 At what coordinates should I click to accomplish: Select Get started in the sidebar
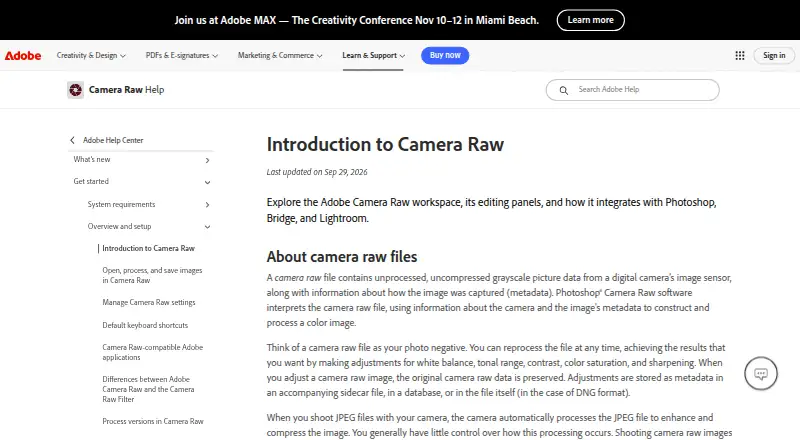(91, 181)
